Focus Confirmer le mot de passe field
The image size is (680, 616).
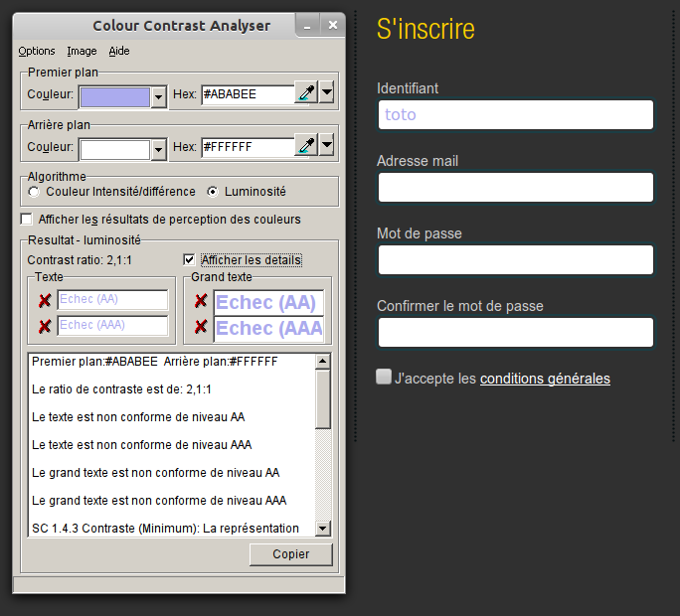coord(516,333)
